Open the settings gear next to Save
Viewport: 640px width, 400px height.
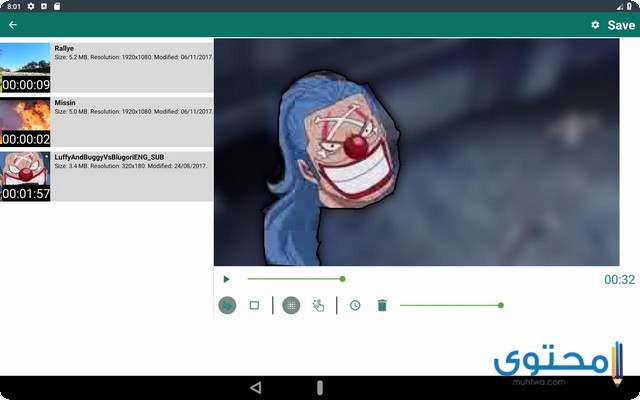[x=595, y=25]
